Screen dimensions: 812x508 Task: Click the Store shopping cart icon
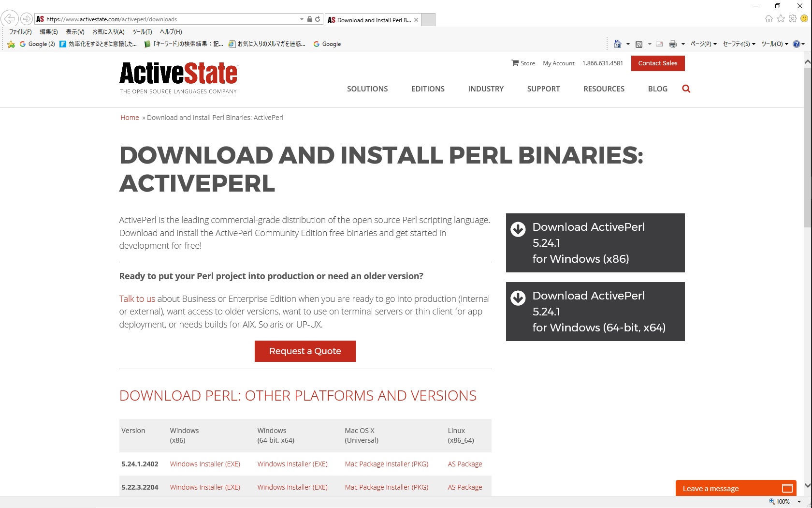[x=515, y=63]
